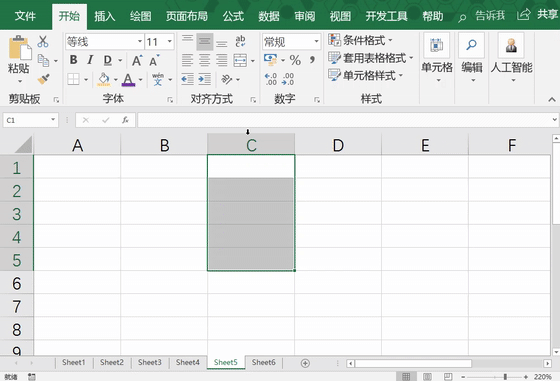The image size is (560, 381).
Task: Switch to Sheet6 tab
Action: click(264, 362)
